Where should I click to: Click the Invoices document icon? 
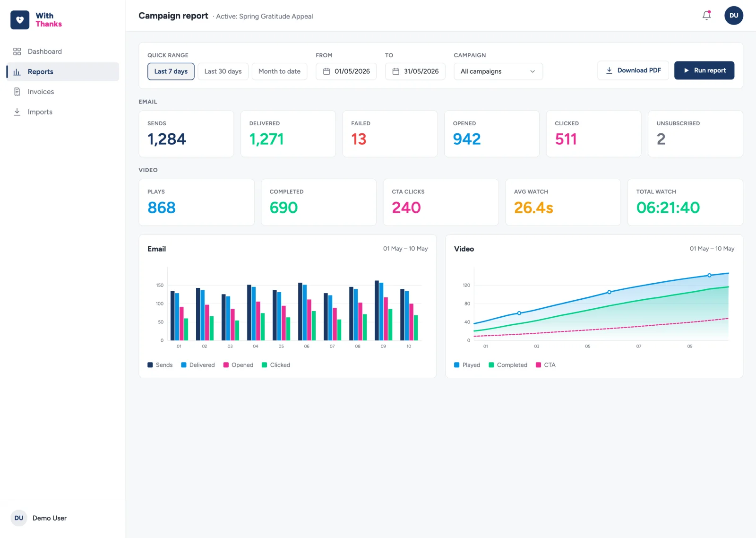17,92
